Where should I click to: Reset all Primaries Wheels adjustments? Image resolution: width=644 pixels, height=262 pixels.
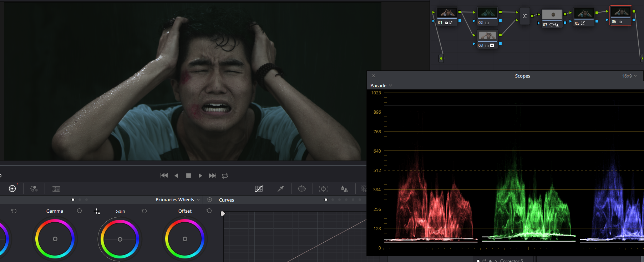point(209,200)
